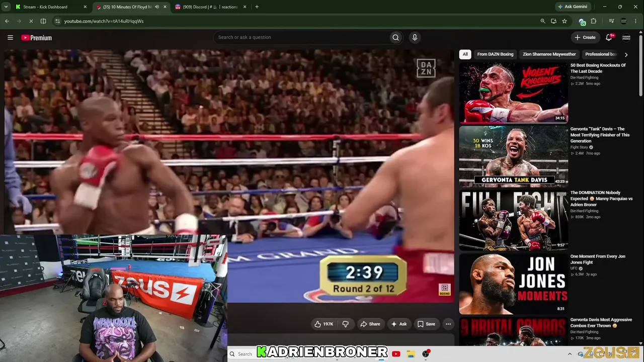Open the YouTube guide hamburger menu

tap(10, 37)
